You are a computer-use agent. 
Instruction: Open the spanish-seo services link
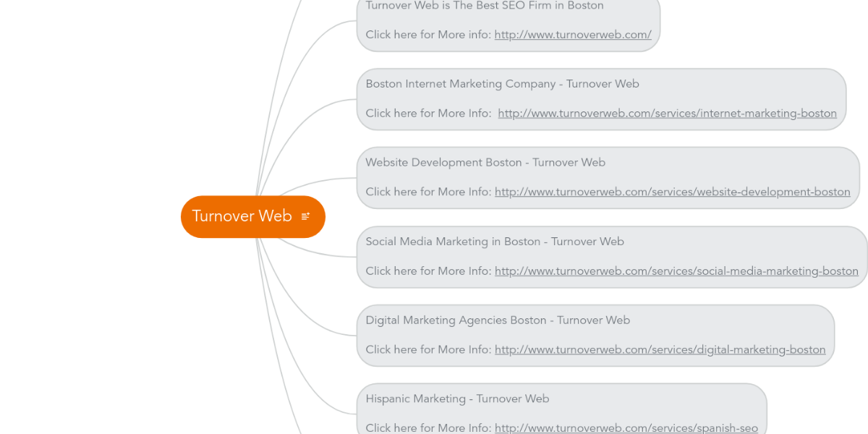[626, 428]
